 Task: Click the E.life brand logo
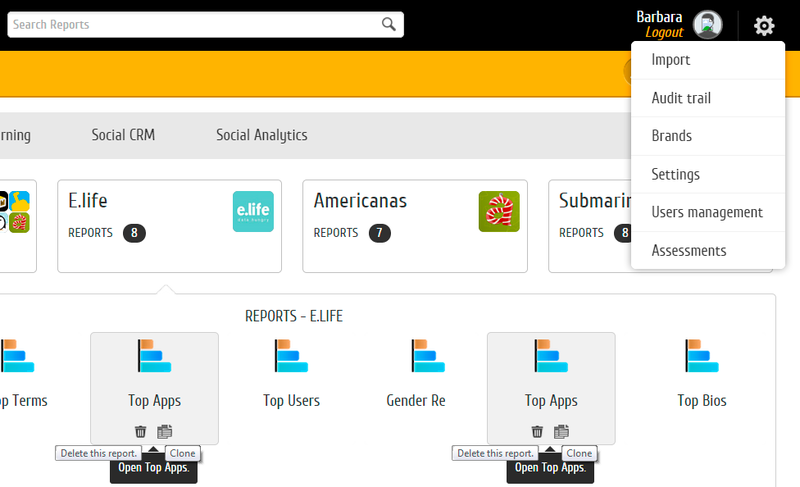pos(252,211)
